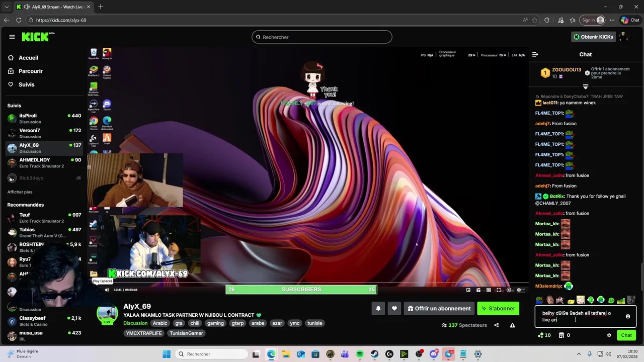Open File Explorer from taskbar
The width and height of the screenshot is (644, 362).
point(286,354)
